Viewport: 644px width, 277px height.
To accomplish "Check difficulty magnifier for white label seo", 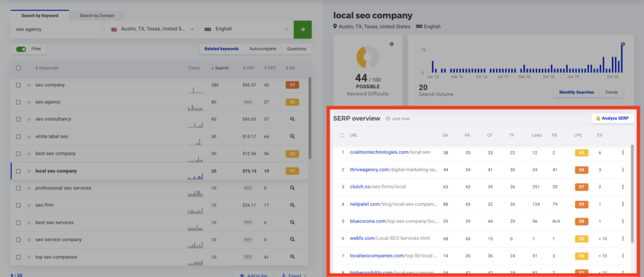I will click(292, 137).
